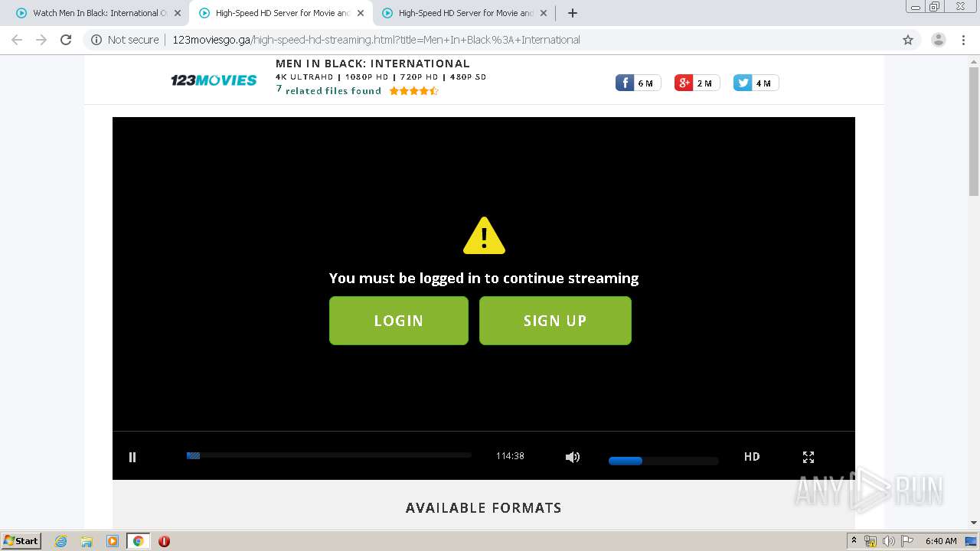
Task: Go back in browser history
Action: pos(17,40)
